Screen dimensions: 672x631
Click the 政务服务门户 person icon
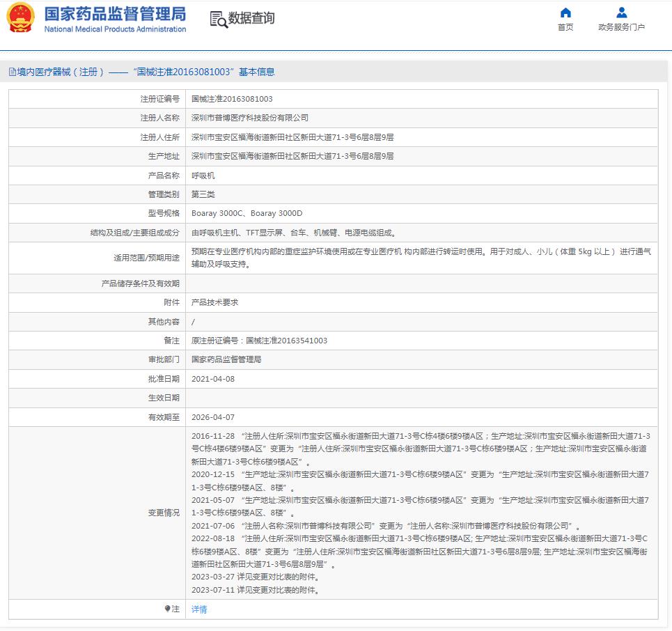621,13
